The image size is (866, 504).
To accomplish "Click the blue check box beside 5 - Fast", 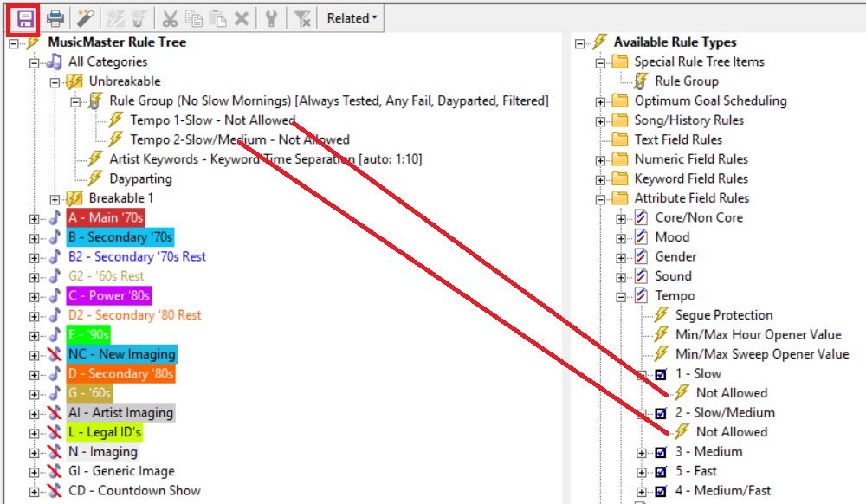I will click(661, 471).
